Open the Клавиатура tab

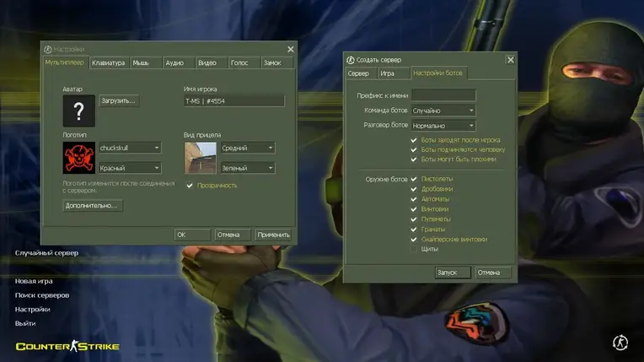click(x=109, y=63)
